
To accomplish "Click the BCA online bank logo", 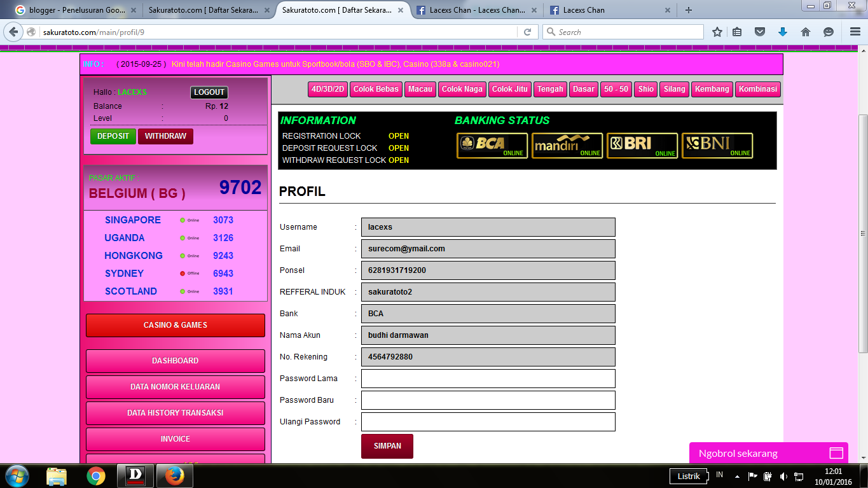I will coord(492,146).
